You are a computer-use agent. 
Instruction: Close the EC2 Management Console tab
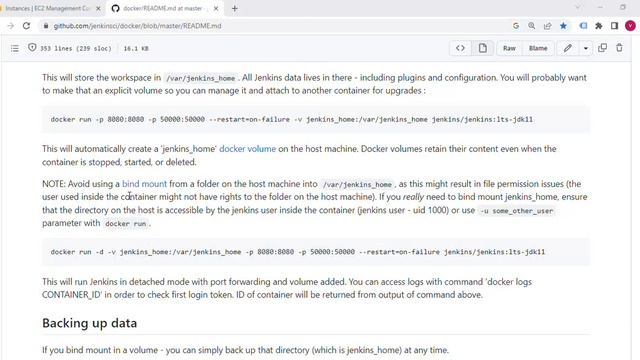98,9
